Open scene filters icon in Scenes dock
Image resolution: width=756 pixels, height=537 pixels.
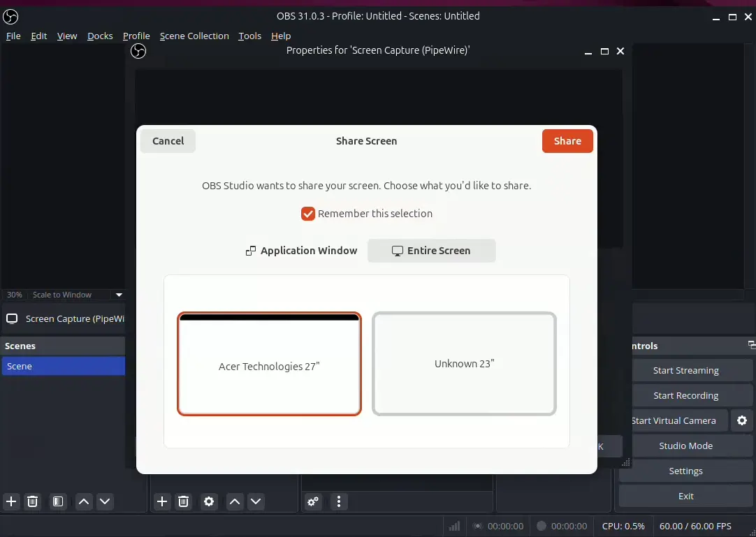[x=58, y=501]
